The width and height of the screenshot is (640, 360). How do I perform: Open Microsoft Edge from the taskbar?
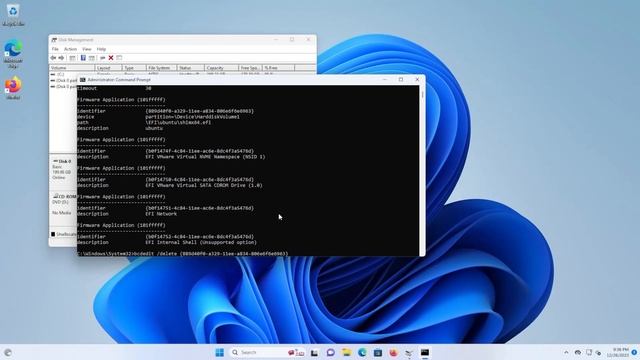coord(362,352)
